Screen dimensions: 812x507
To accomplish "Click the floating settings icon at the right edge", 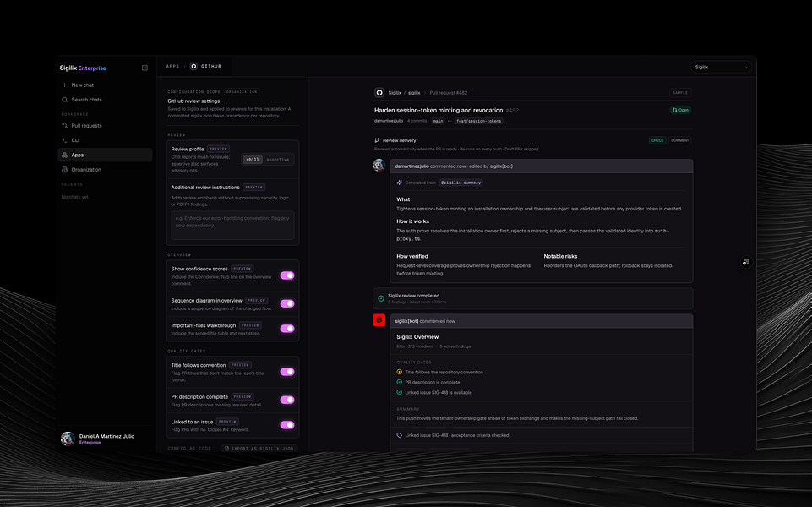I will [746, 262].
